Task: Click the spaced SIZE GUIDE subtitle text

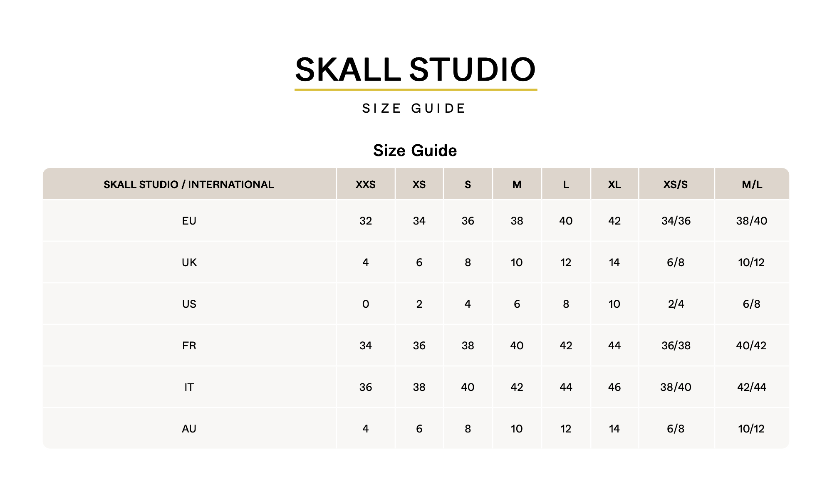Action: 414,109
